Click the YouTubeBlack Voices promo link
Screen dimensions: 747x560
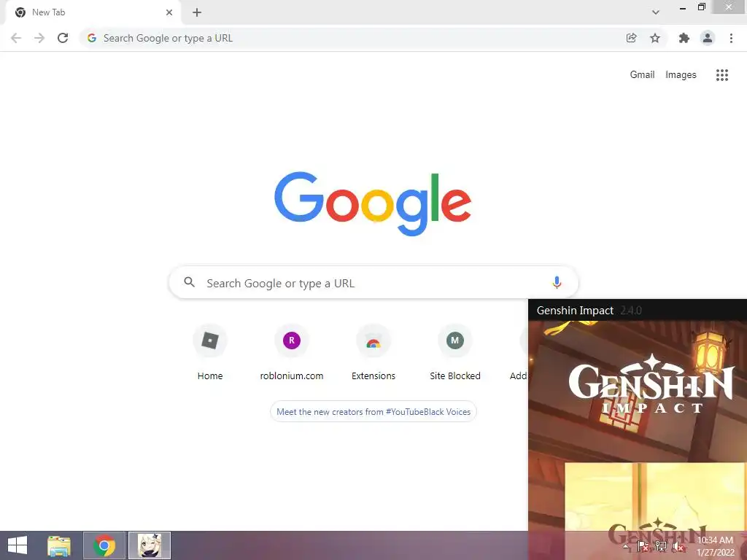click(373, 412)
